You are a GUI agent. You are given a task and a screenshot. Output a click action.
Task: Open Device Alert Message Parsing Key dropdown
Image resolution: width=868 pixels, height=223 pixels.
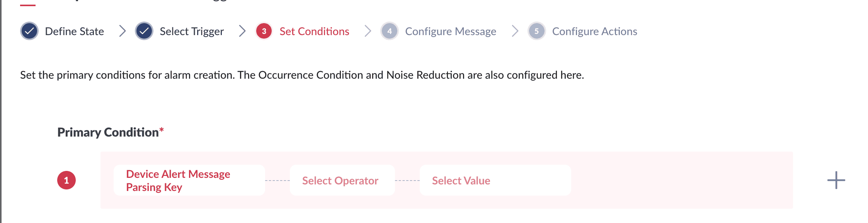pos(189,180)
